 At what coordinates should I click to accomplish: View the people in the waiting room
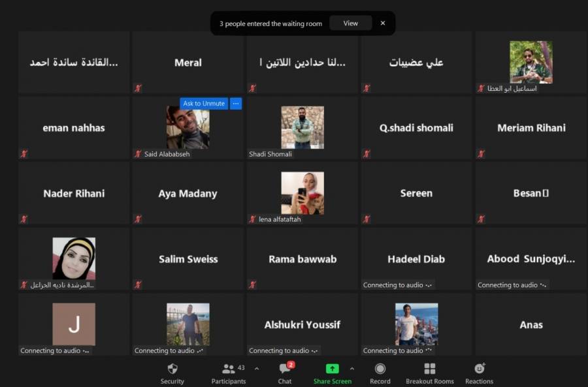click(x=350, y=23)
